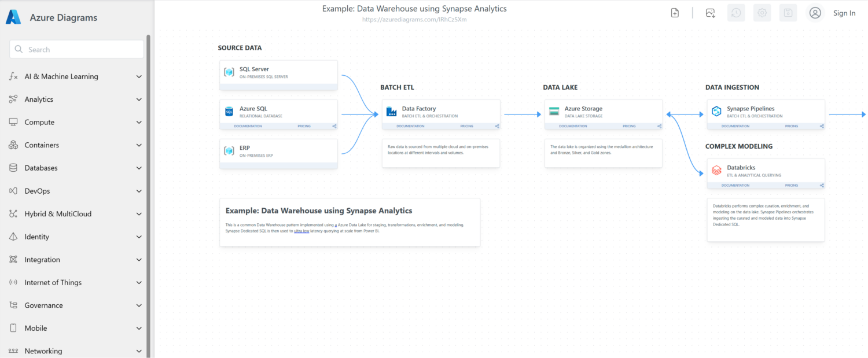Click the user account avatar icon

[x=815, y=13]
